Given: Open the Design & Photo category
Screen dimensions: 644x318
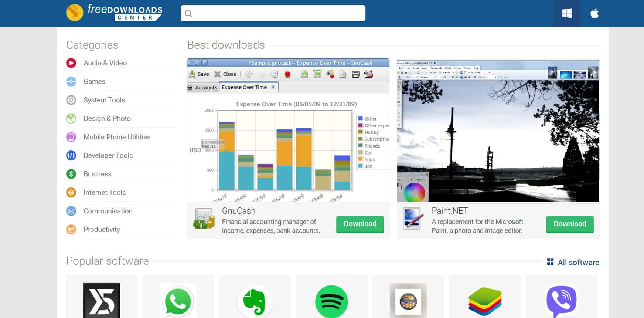Looking at the screenshot, I should pyautogui.click(x=107, y=118).
